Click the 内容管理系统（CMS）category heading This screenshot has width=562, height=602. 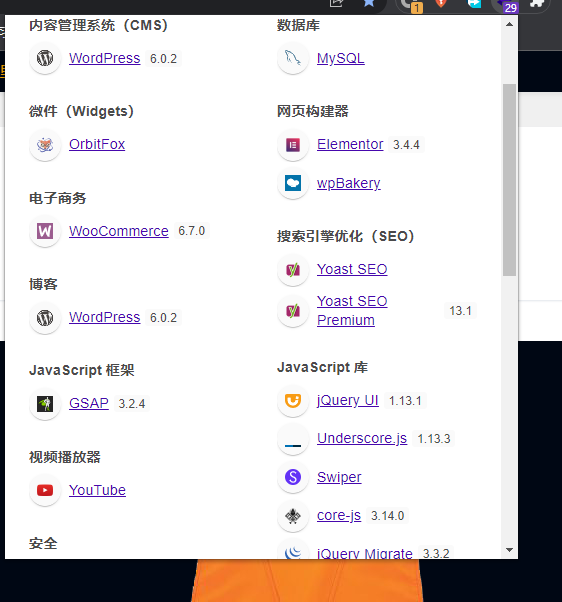[x=99, y=25]
